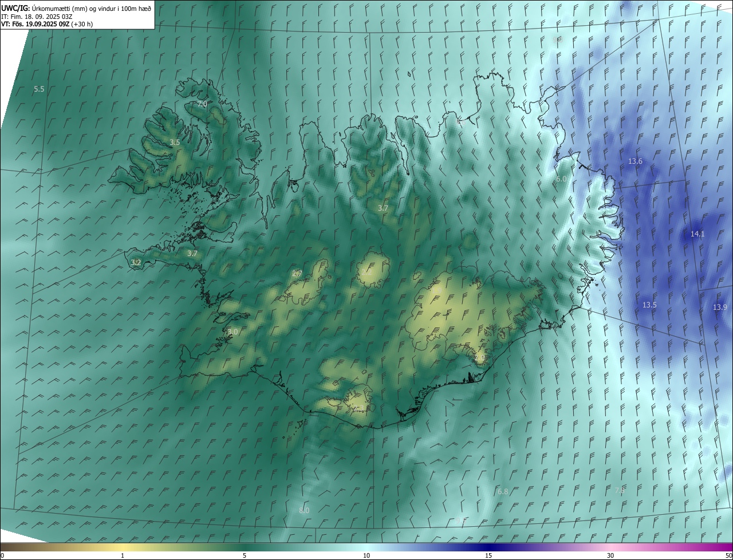Click the 3.0 value near Reykjanes in the southwest

[x=232, y=332]
